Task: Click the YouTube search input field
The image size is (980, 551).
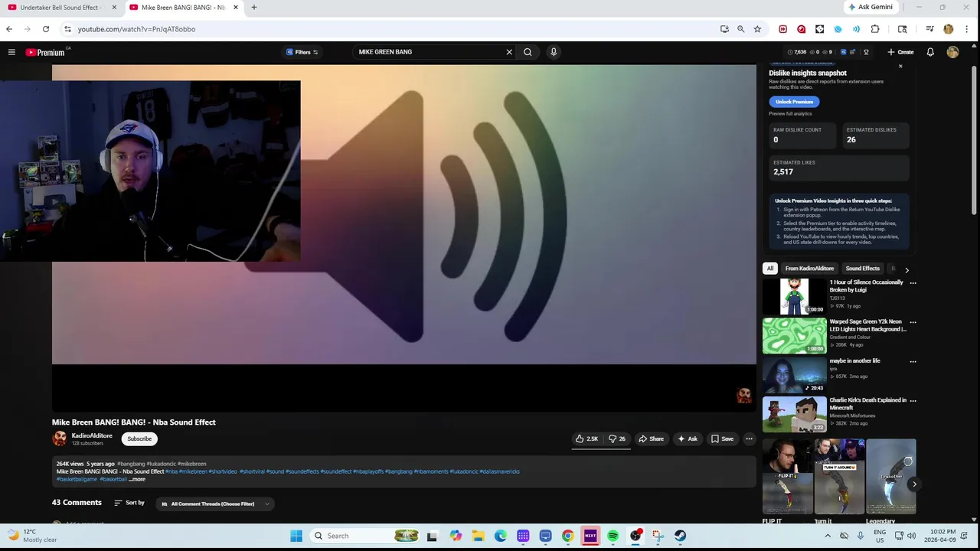Action: (x=429, y=52)
